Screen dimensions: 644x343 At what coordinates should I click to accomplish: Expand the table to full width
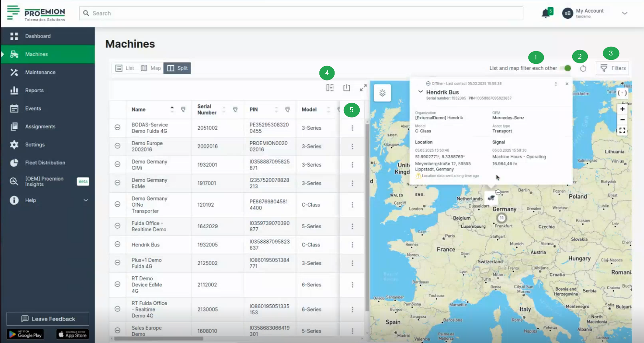click(363, 88)
